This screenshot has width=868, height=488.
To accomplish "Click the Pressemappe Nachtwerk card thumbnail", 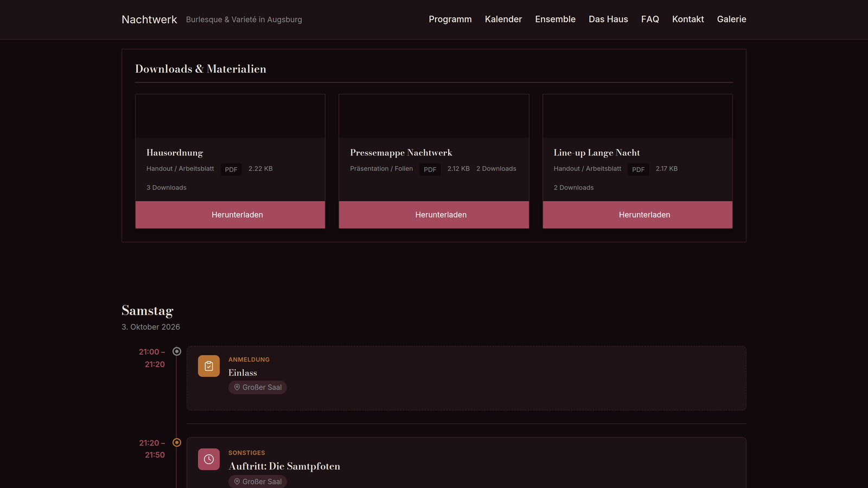I will click(x=434, y=116).
